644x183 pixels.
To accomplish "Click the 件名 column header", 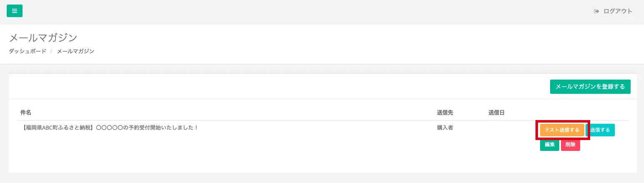I will tap(26, 113).
